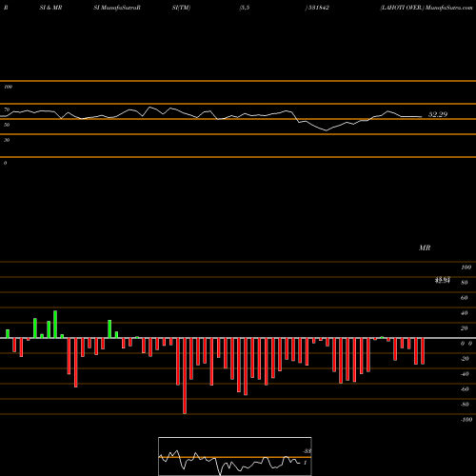
Task: Click the RSI axis label 30
Action: click(7, 140)
